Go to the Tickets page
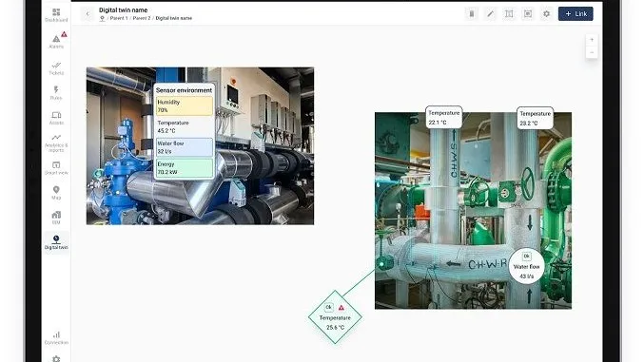Image resolution: width=644 pixels, height=362 pixels. pos(56,68)
